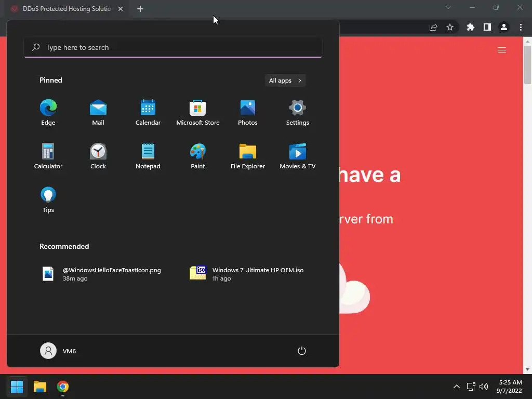This screenshot has width=532, height=399.
Task: Open Chrome Extensions puzzle icon
Action: tap(471, 27)
